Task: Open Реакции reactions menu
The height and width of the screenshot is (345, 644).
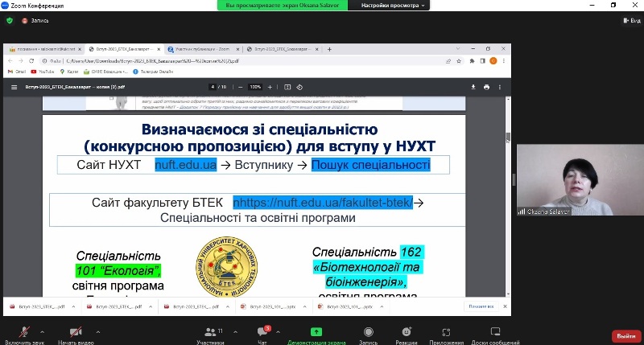Action: 407,335
